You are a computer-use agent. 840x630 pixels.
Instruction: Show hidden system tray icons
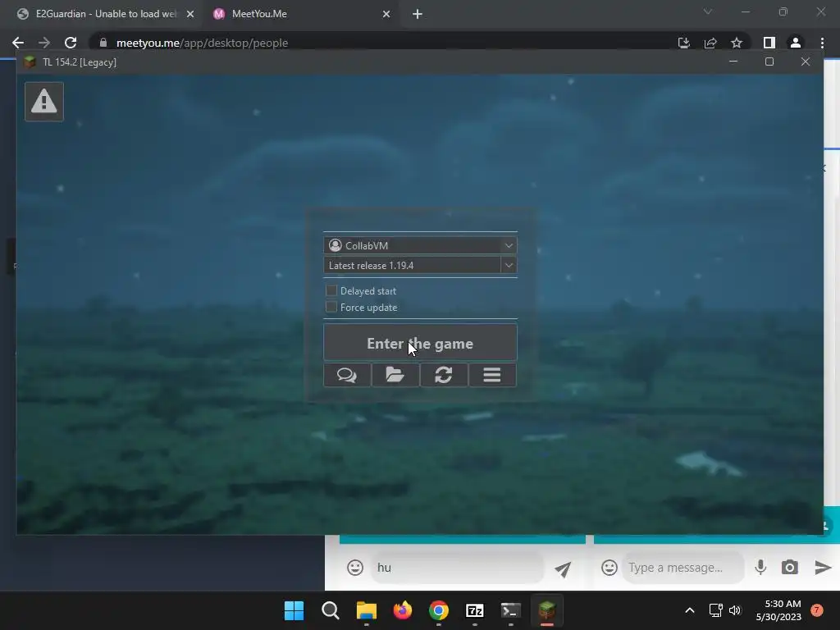click(x=689, y=610)
